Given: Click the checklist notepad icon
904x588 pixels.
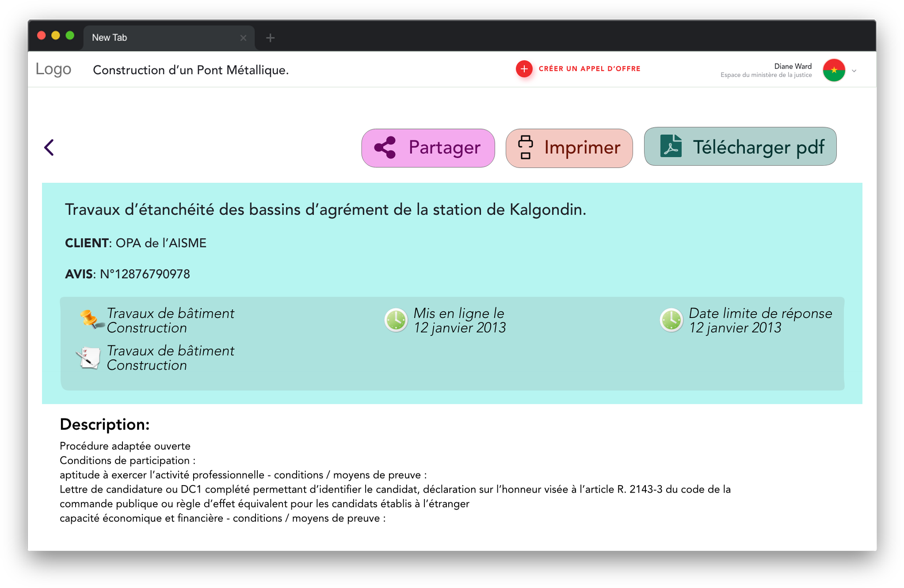Looking at the screenshot, I should coord(88,358).
